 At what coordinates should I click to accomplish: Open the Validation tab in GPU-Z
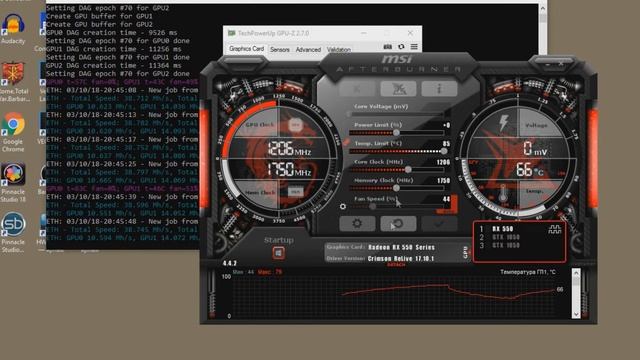coord(339,49)
